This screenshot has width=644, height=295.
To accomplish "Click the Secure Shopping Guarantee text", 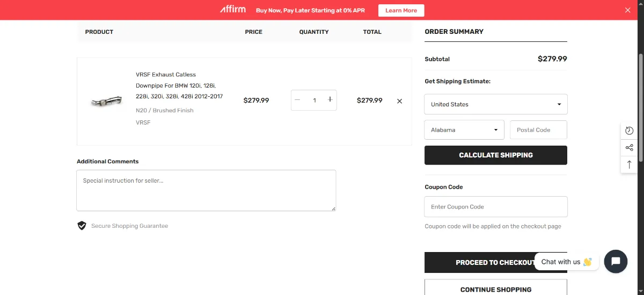I will (129, 226).
